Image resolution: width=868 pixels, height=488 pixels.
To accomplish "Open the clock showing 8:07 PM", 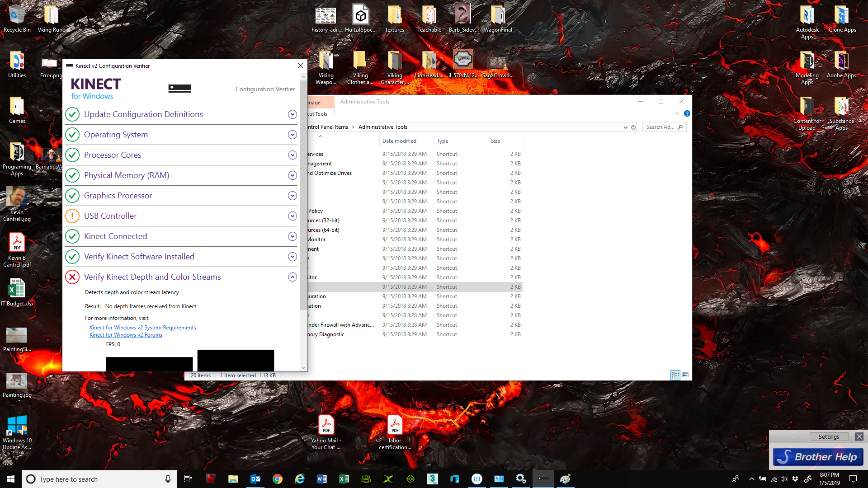I will (x=829, y=479).
